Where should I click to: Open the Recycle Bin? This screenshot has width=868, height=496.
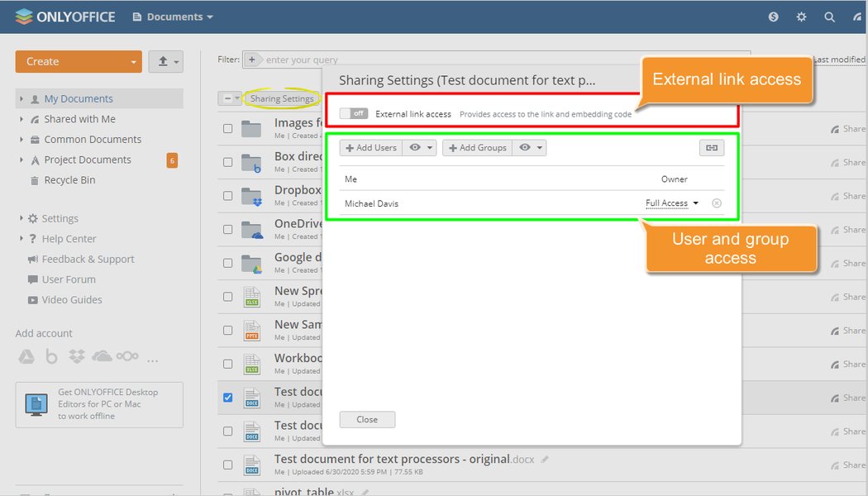69,180
